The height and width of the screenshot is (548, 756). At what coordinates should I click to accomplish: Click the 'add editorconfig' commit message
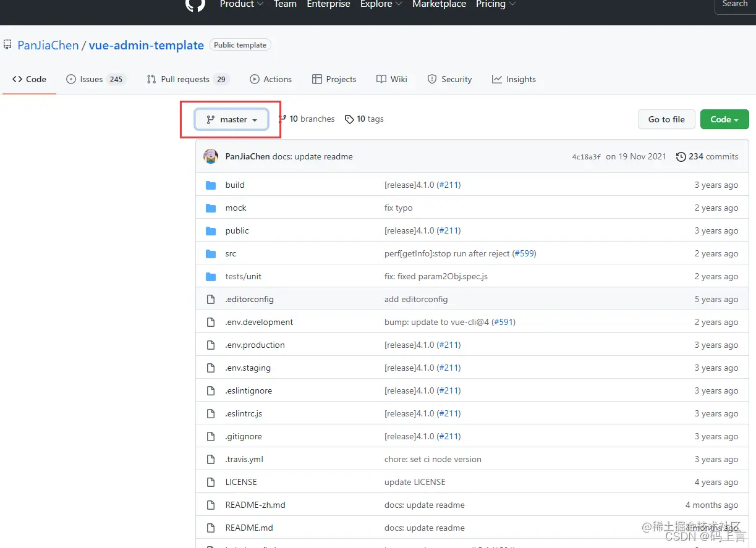click(x=416, y=299)
